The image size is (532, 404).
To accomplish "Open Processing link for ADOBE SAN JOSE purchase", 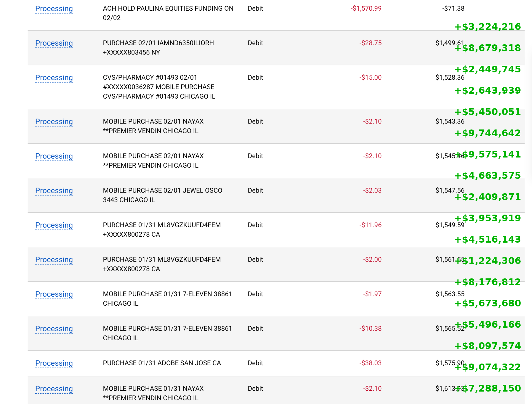I will click(54, 363).
